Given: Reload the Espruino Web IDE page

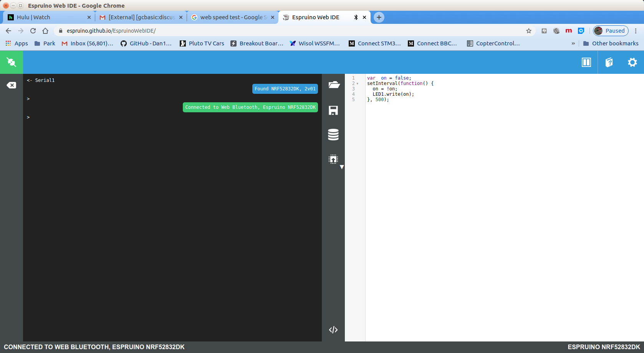Looking at the screenshot, I should pyautogui.click(x=33, y=31).
